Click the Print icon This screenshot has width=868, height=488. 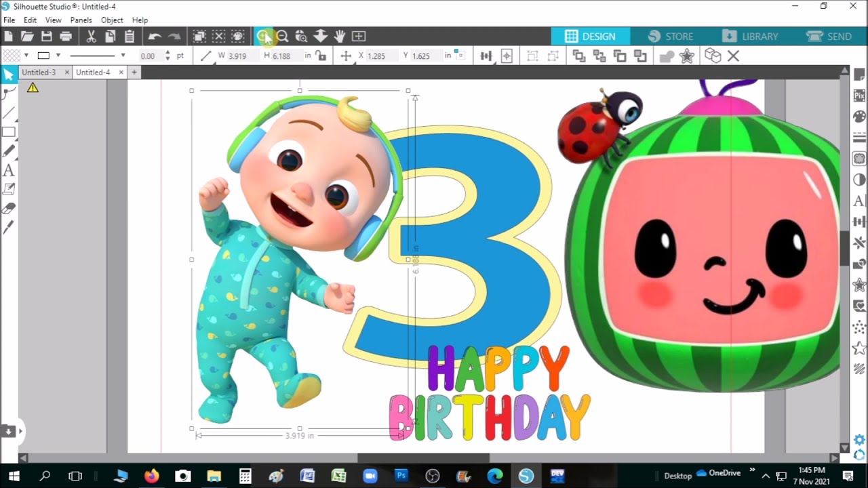point(66,37)
